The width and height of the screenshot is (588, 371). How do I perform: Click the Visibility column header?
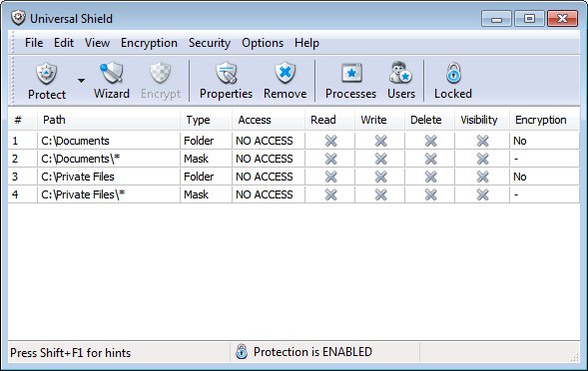(x=482, y=120)
